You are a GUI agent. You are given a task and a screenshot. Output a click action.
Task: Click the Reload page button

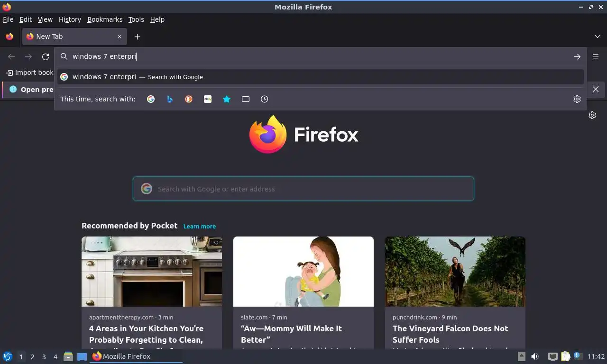[46, 56]
